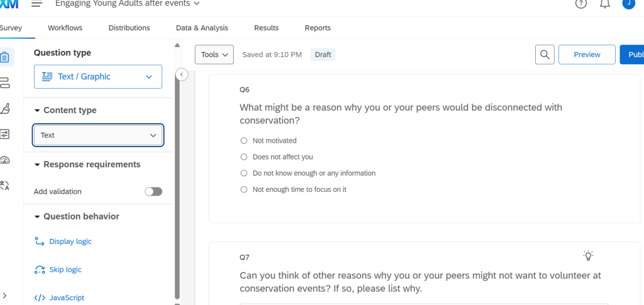
Task: Click the search magnifier icon
Action: coord(545,55)
